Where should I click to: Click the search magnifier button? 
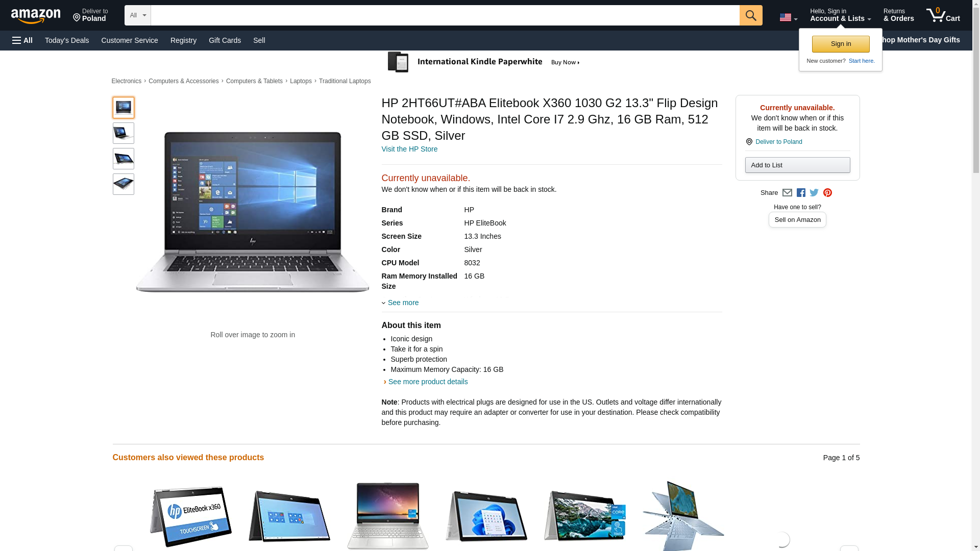[750, 15]
